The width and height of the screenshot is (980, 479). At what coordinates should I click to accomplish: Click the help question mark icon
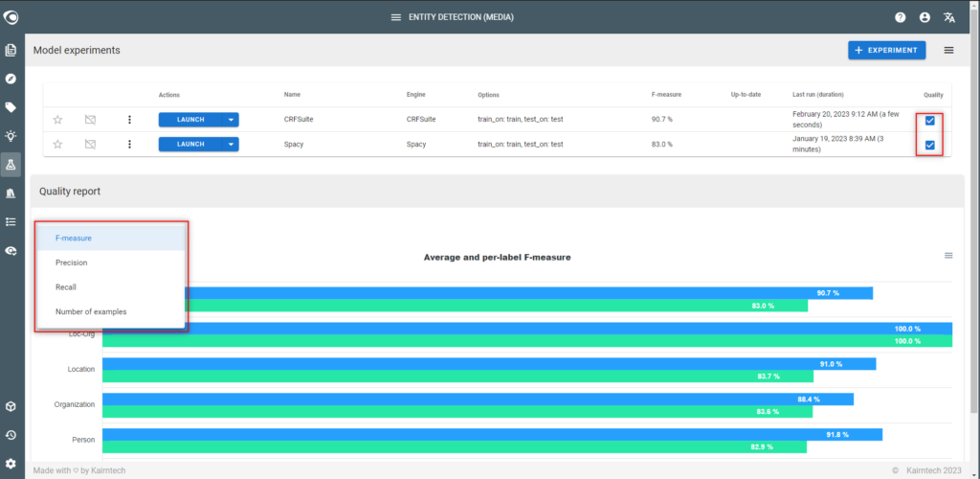pyautogui.click(x=900, y=17)
